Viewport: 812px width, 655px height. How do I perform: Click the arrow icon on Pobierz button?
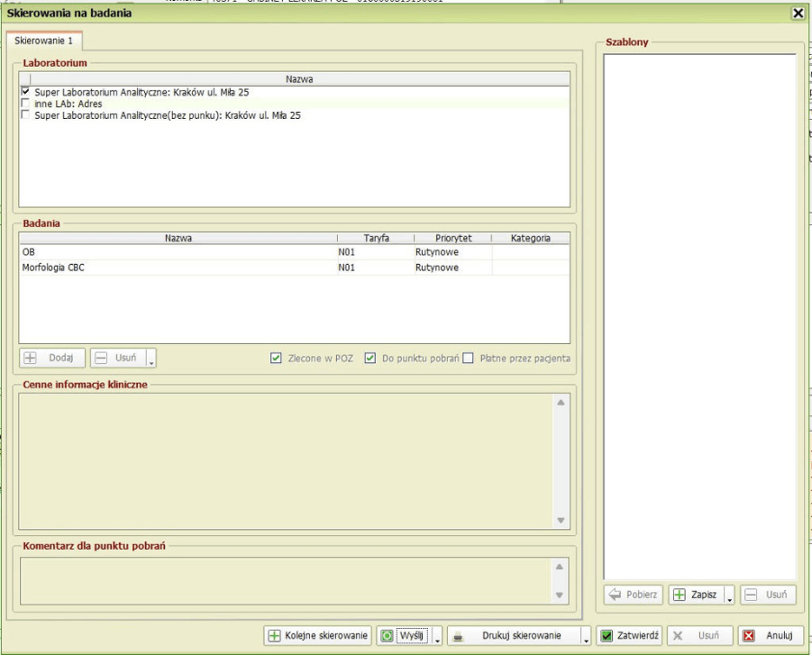click(615, 595)
